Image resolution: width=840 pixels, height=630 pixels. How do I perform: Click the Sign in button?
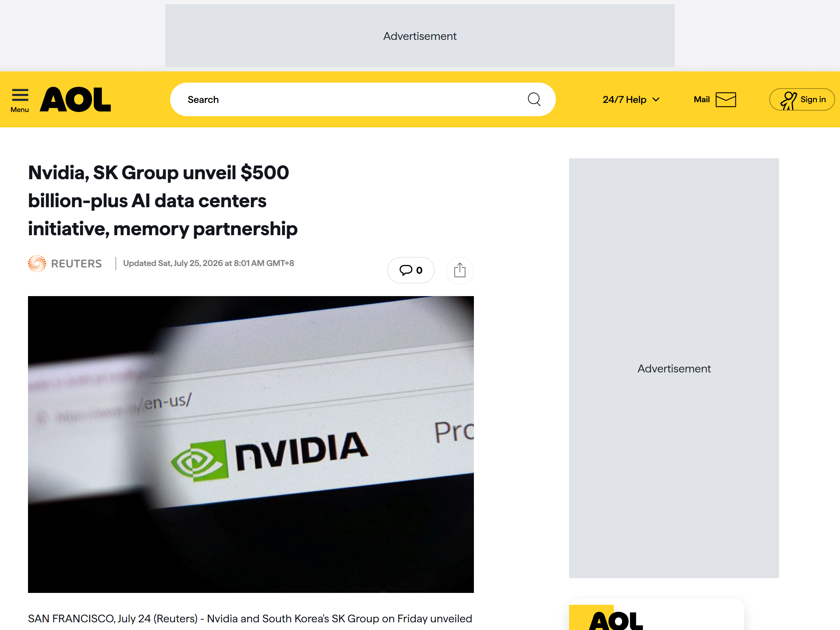(x=802, y=99)
